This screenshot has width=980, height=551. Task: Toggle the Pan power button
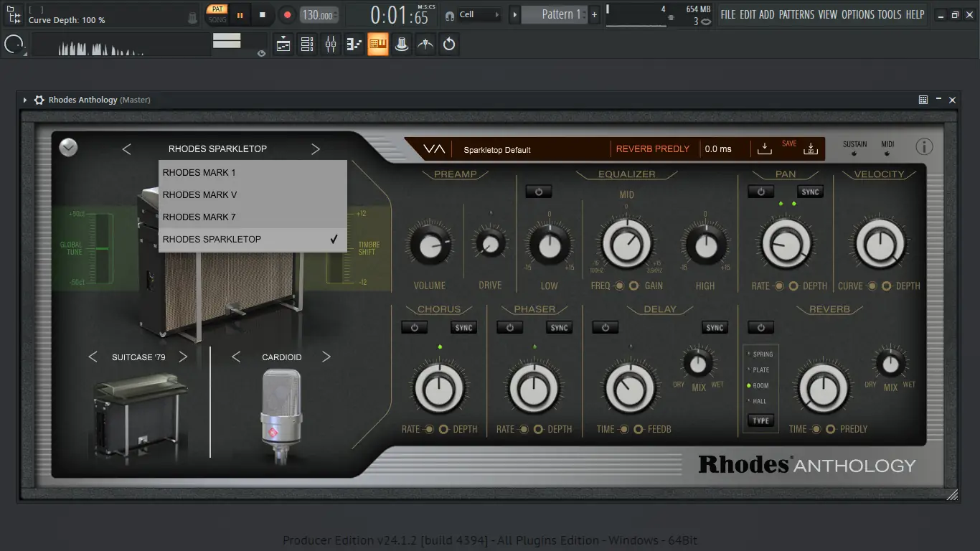[760, 192]
